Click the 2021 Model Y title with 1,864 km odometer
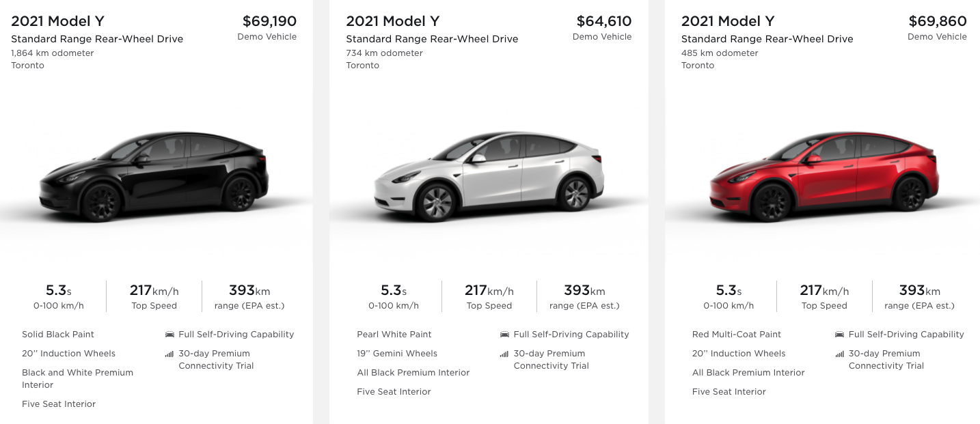Screen dimensions: 980x424 tap(58, 22)
